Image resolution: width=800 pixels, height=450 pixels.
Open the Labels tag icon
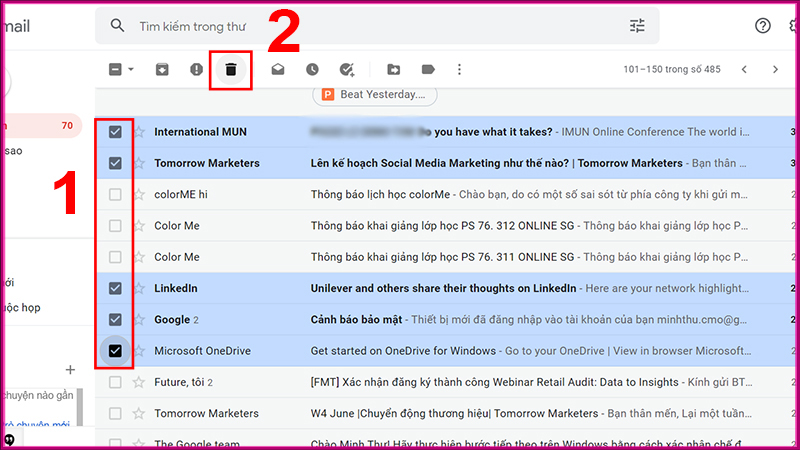[428, 69]
